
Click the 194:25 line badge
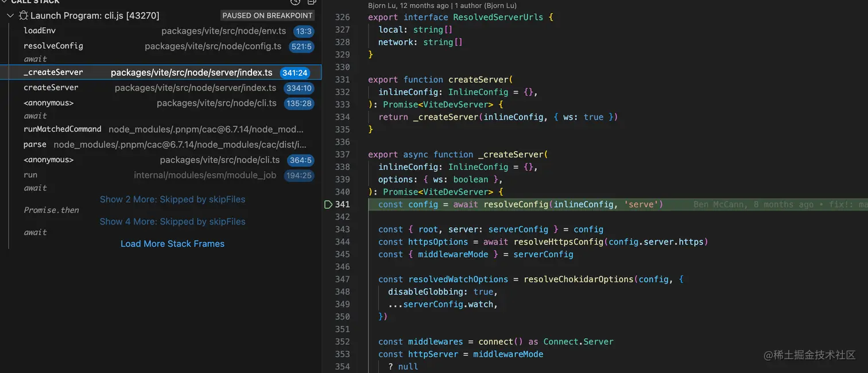pyautogui.click(x=299, y=176)
